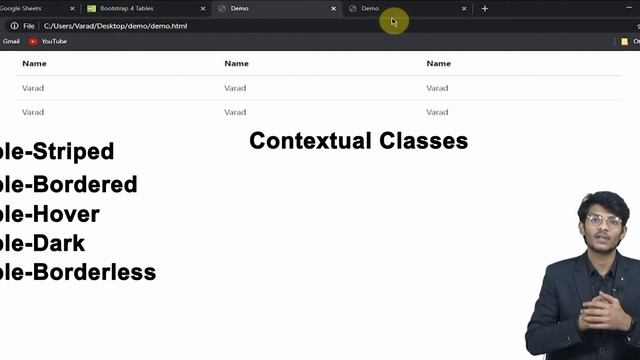The image size is (640, 360).
Task: Click the third column Name header
Action: (x=439, y=64)
